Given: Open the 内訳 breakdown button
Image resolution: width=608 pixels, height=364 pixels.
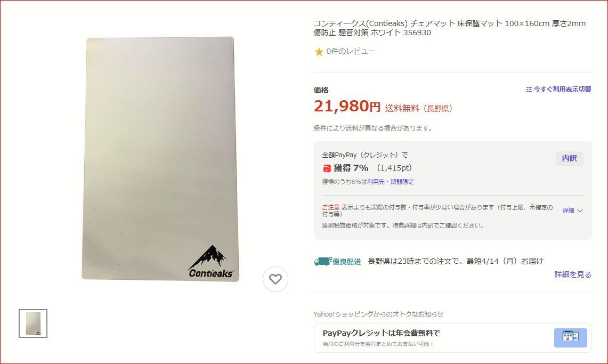Looking at the screenshot, I should tap(569, 158).
